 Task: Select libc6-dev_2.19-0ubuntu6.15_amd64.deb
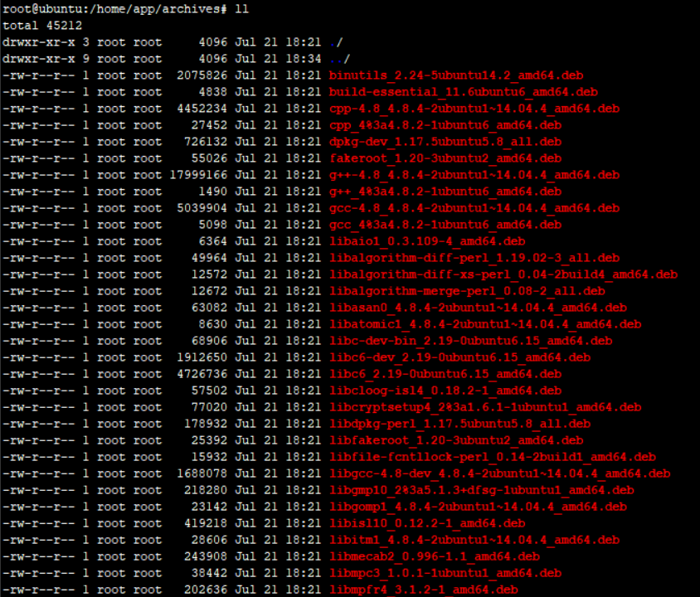click(x=459, y=357)
